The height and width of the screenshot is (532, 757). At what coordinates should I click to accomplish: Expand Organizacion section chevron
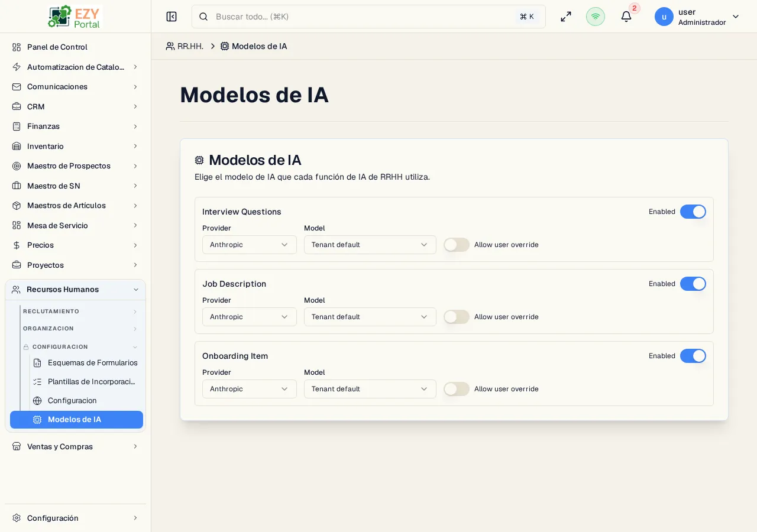coord(135,329)
